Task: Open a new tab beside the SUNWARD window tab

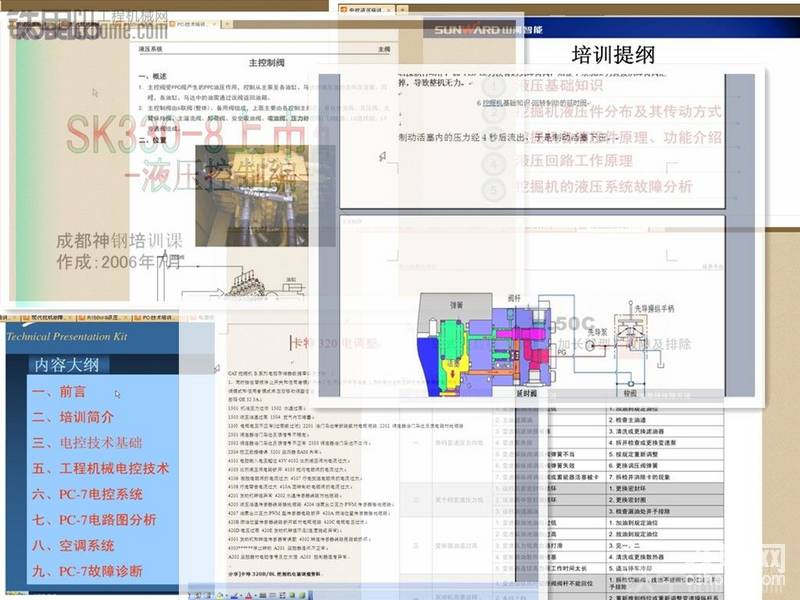Action: [x=403, y=9]
